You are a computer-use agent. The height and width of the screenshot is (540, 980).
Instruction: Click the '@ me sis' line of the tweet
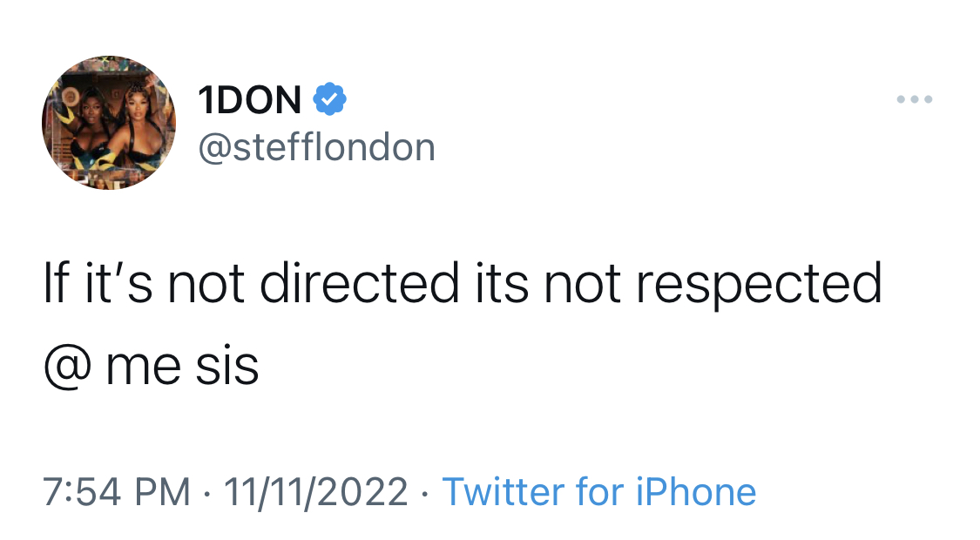pyautogui.click(x=151, y=367)
